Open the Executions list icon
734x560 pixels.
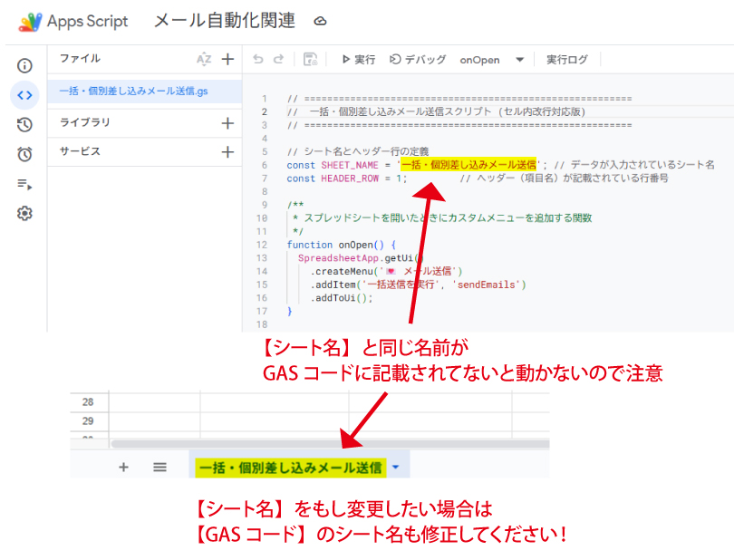[24, 184]
